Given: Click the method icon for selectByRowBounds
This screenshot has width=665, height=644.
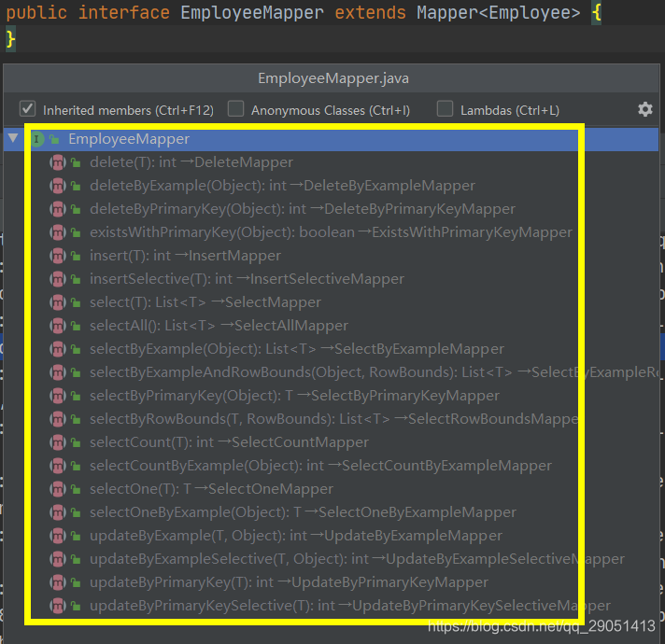Looking at the screenshot, I should pos(58,418).
